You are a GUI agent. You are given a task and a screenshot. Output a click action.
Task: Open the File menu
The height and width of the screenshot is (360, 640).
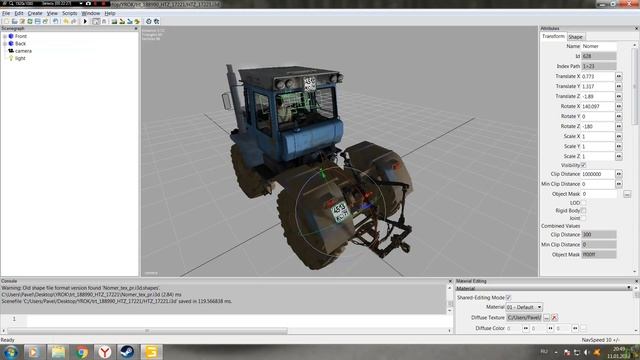(x=6, y=13)
